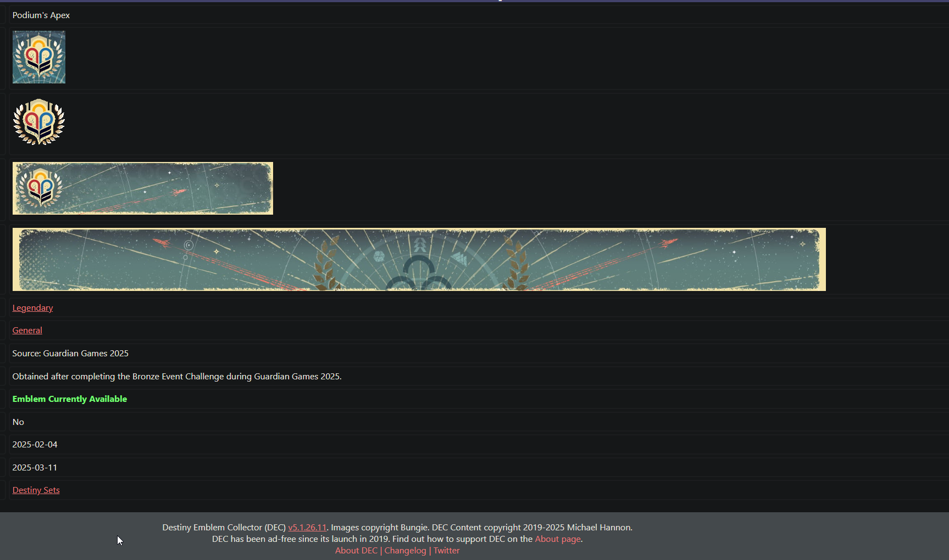
Task: Select the availability value 'No'
Action: 18,422
